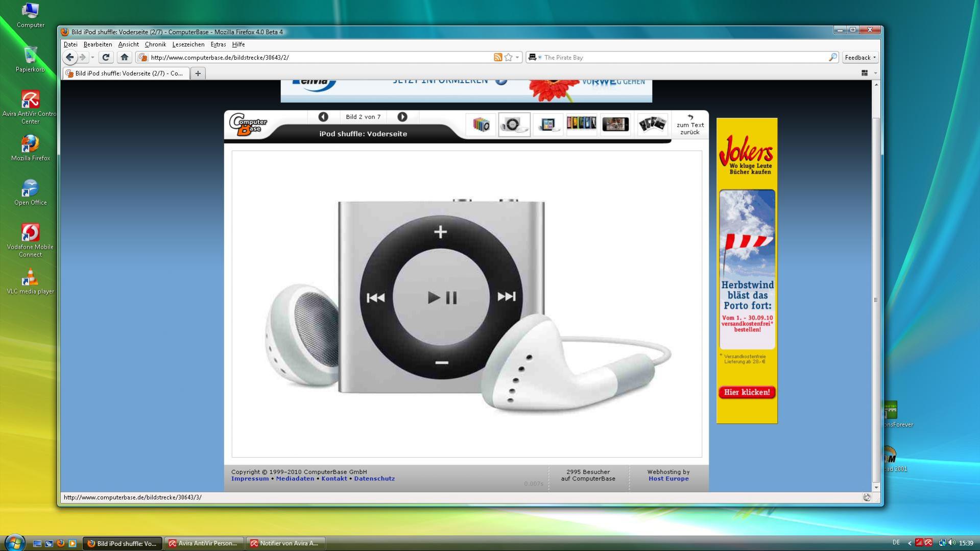Click the volume tray icon
Screen dimensions: 980x551
pos(952,543)
